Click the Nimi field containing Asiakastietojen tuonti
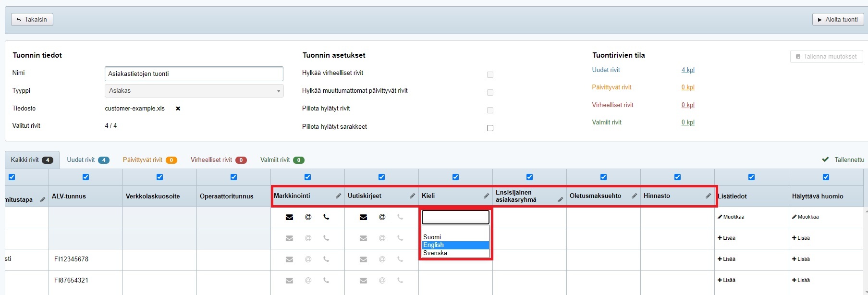This screenshot has width=868, height=295. click(194, 74)
